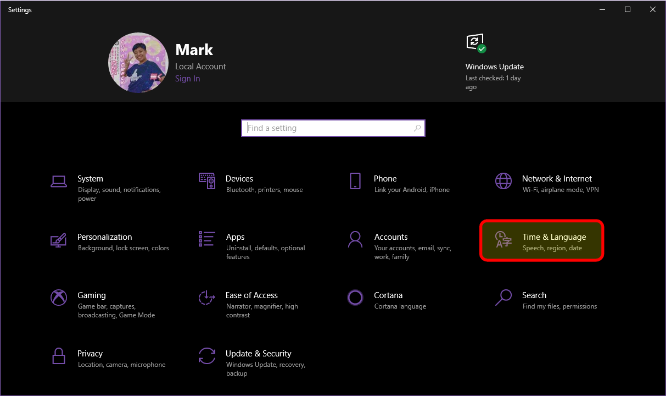666x396 pixels.
Task: Select the Cortana circle icon
Action: click(x=355, y=297)
